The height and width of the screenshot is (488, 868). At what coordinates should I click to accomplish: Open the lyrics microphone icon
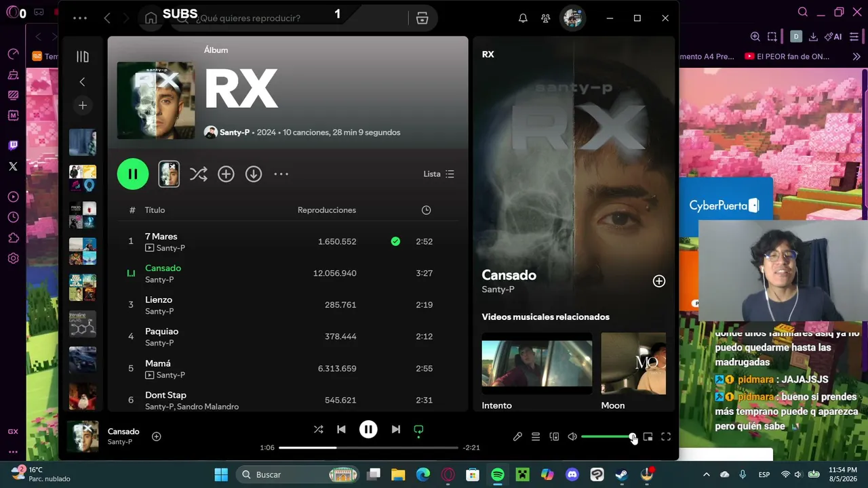517,437
